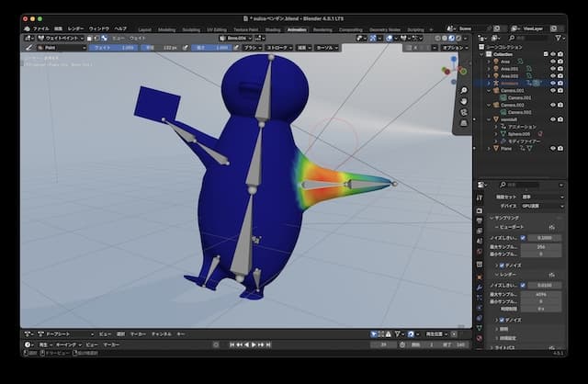Toggle the camera view icon in viewport
Screen dimensions: 588x384
pyautogui.click(x=465, y=114)
